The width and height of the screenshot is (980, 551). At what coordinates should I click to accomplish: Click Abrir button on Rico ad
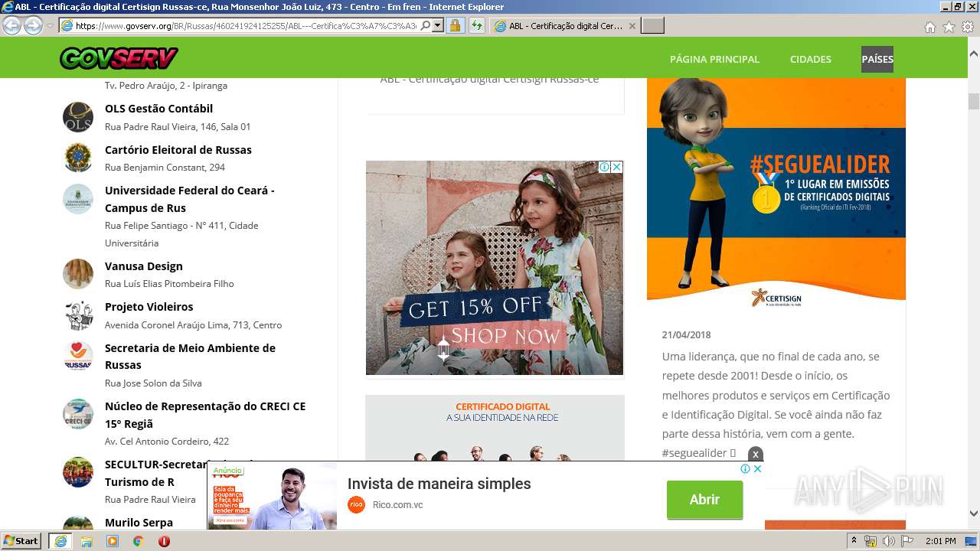(x=704, y=500)
